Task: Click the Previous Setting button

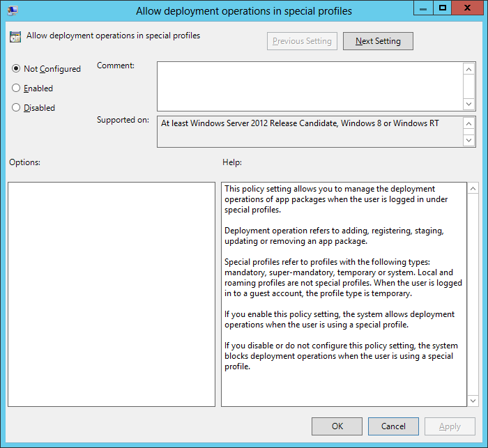Action: (x=302, y=41)
